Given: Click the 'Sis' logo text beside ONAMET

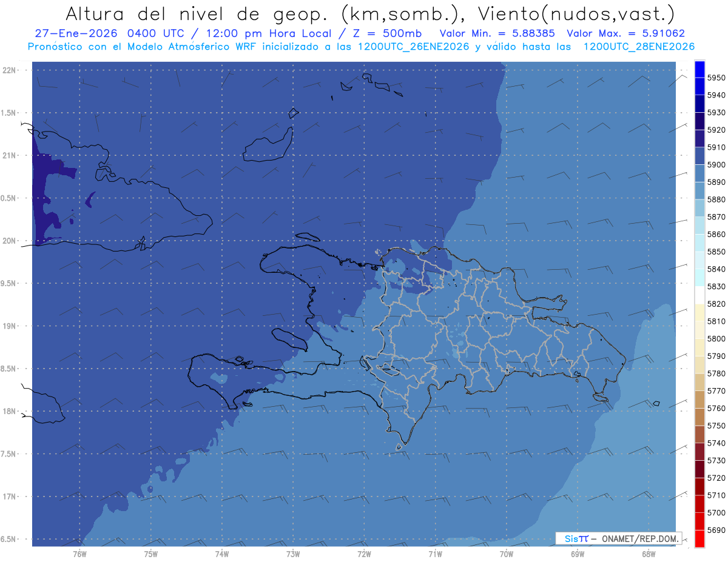Looking at the screenshot, I should (x=571, y=538).
